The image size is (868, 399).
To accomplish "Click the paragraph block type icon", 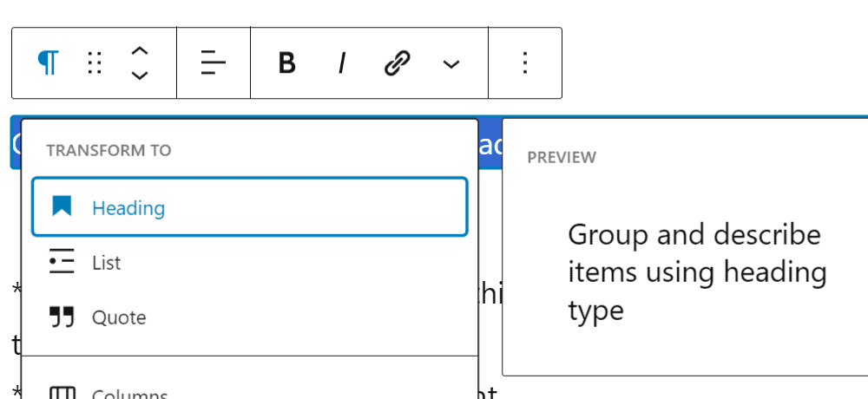I will coord(49,62).
